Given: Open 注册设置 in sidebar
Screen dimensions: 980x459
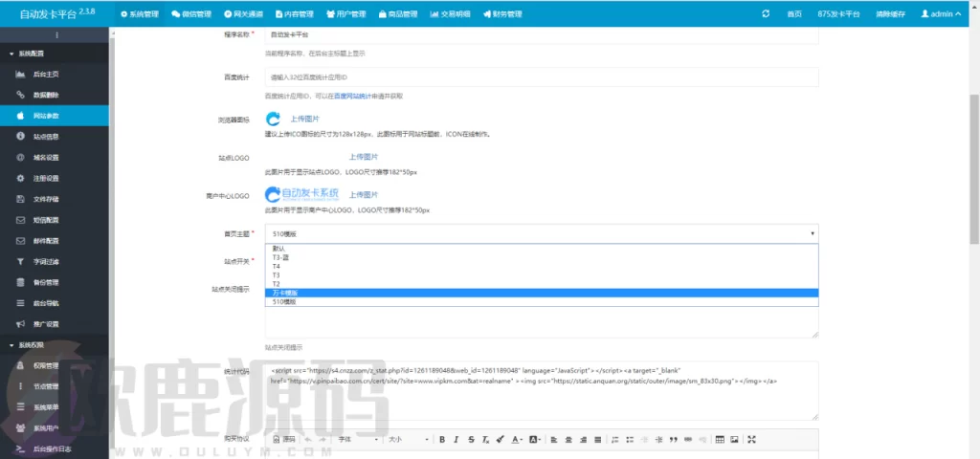Looking at the screenshot, I should [55, 178].
